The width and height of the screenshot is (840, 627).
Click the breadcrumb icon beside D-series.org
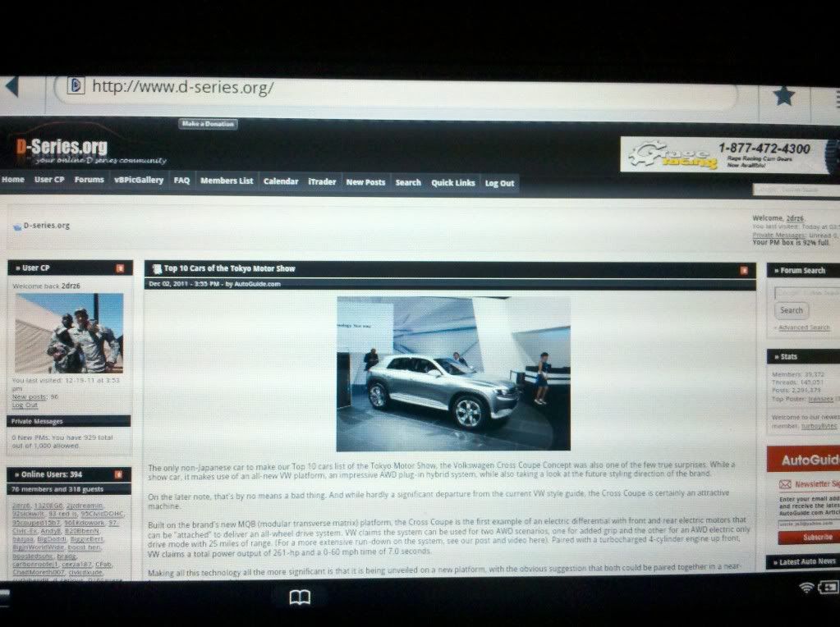17,227
